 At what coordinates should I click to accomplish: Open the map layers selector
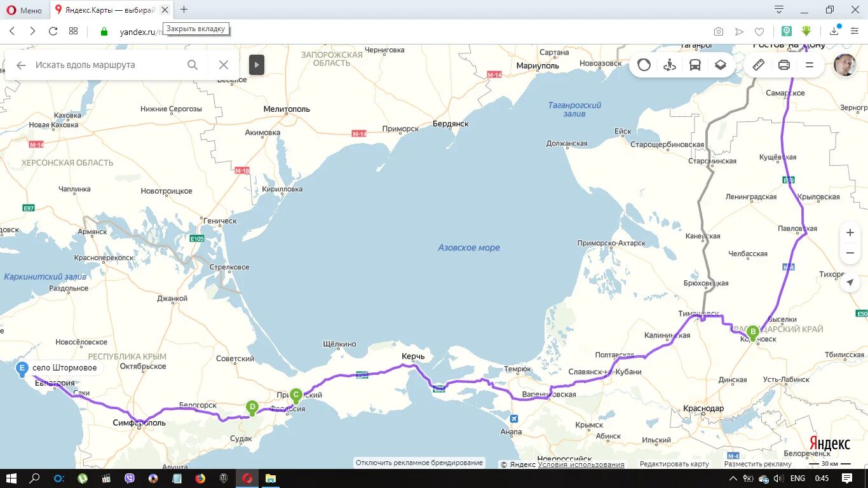pos(720,65)
